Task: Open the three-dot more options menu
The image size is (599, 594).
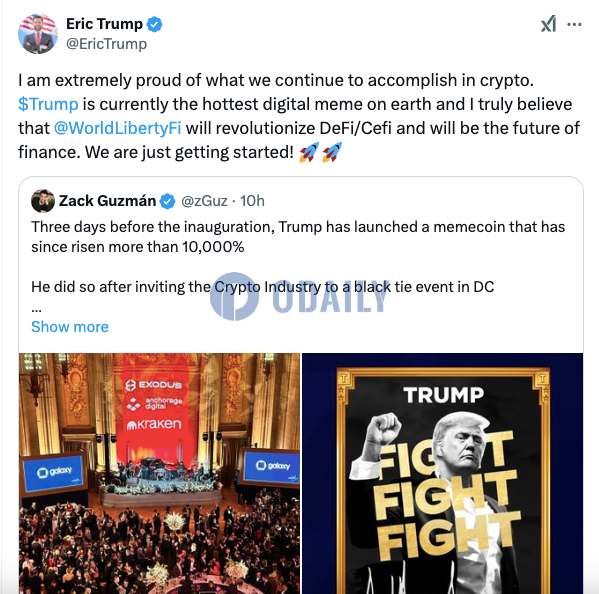Action: tap(574, 24)
